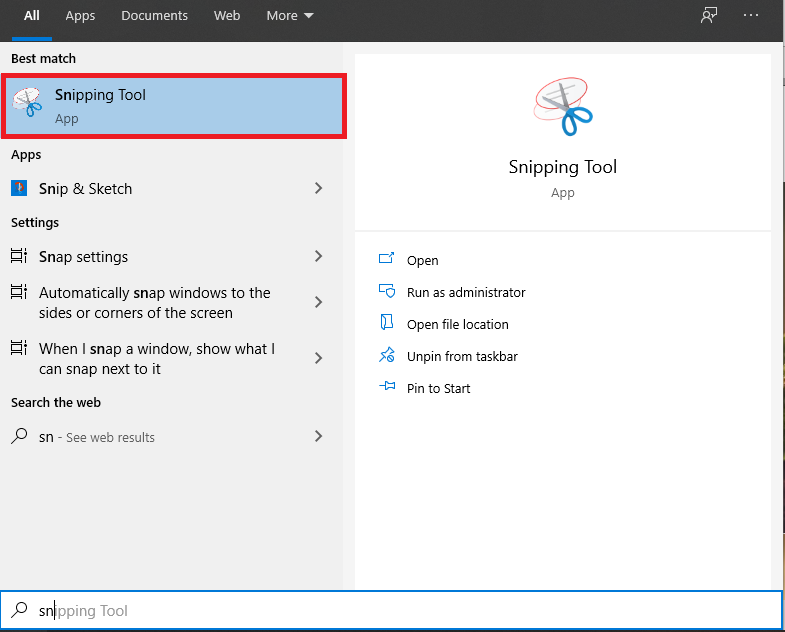Viewport: 785px width, 632px height.
Task: Select 'When I snap a window' setting result
Action: coord(157,359)
